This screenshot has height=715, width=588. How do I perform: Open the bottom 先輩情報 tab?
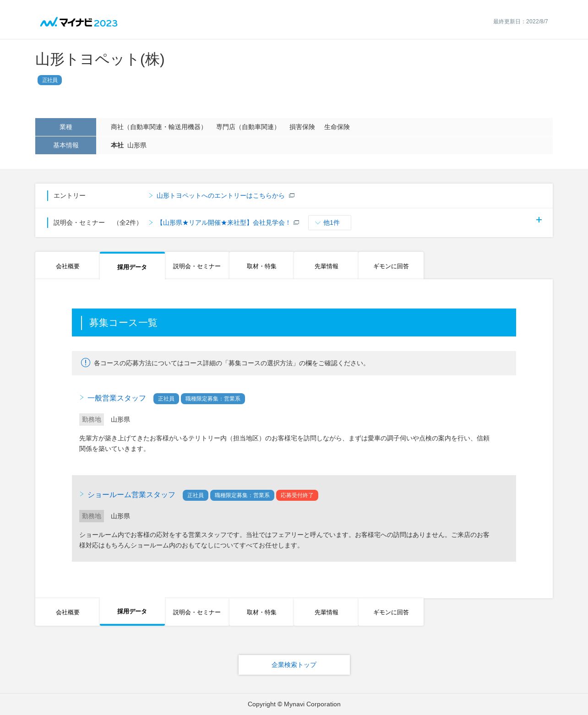(x=327, y=612)
